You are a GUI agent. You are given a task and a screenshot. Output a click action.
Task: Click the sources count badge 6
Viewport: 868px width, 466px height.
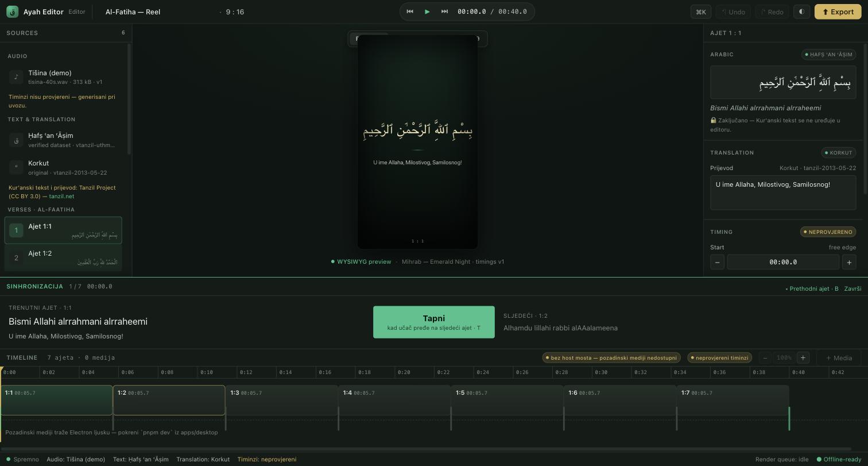123,33
